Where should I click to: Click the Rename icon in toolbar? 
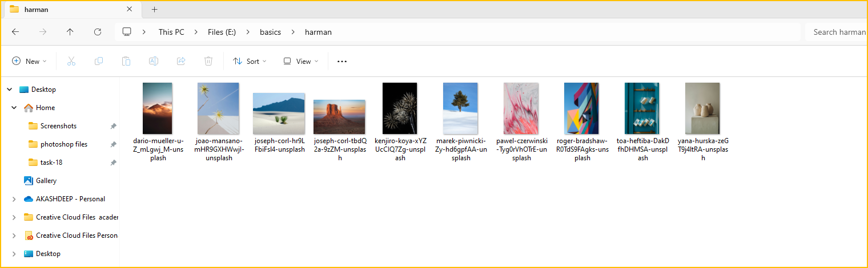coord(154,61)
